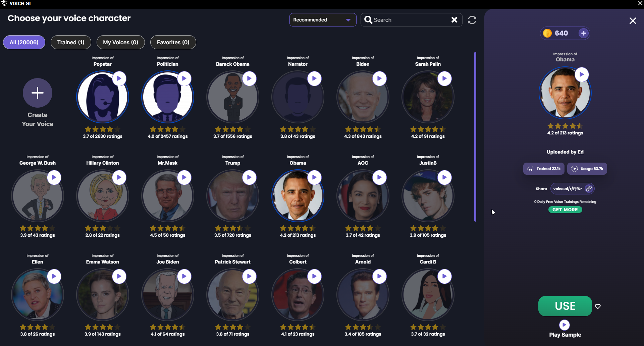The image size is (644, 346).
Task: Select the All (20006) tab
Action: tap(24, 42)
